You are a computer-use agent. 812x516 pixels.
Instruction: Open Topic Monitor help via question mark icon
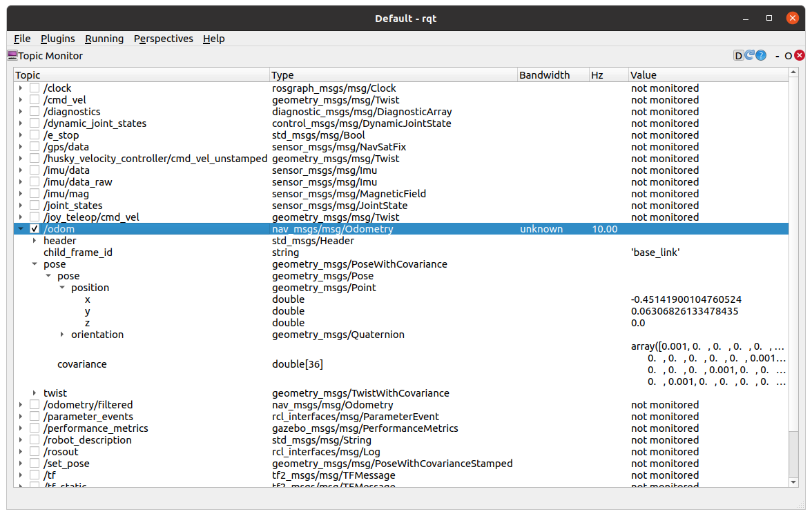761,55
